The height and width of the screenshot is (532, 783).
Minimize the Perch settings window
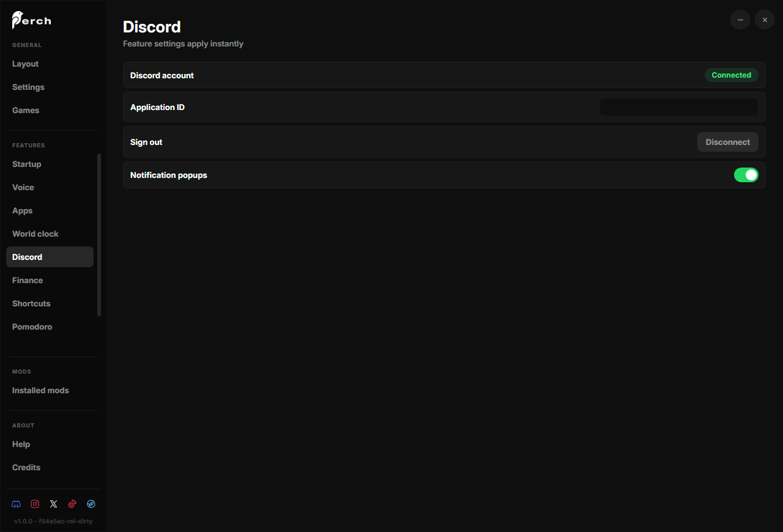(740, 20)
